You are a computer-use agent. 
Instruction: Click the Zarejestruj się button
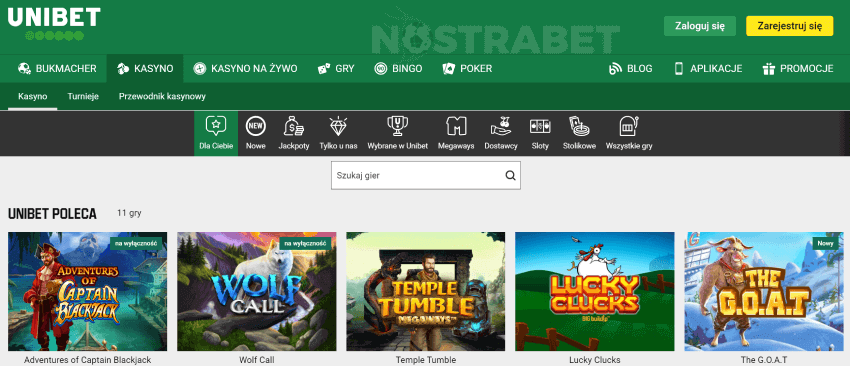pyautogui.click(x=790, y=25)
